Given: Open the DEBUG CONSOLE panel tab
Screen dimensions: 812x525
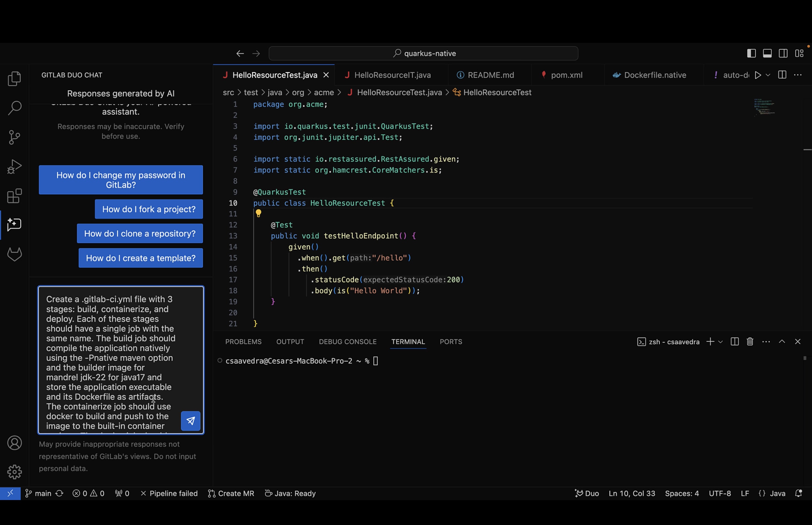Looking at the screenshot, I should pyautogui.click(x=348, y=341).
